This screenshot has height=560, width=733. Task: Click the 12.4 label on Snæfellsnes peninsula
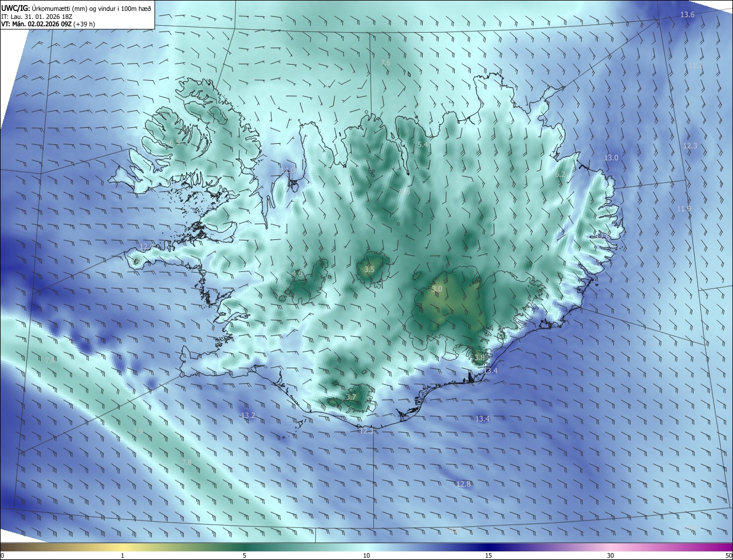click(x=147, y=246)
